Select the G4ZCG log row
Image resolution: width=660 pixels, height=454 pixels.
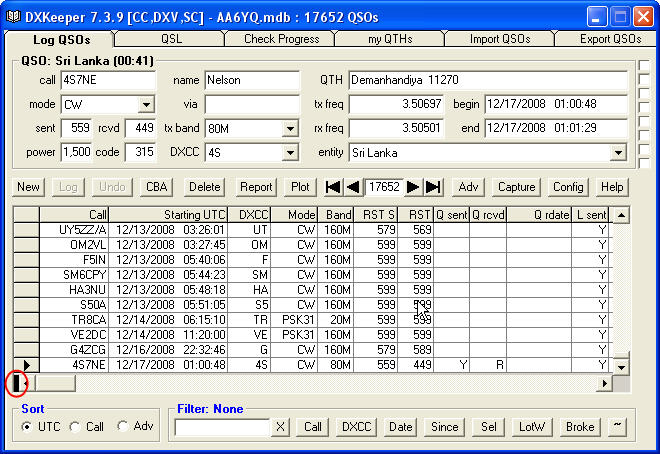coord(311,350)
